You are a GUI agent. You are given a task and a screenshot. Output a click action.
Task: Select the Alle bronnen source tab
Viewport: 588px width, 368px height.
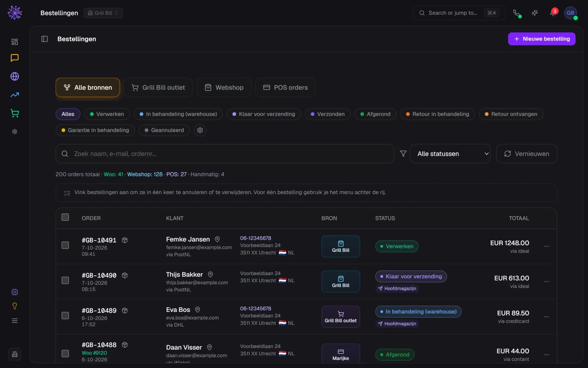coord(88,87)
